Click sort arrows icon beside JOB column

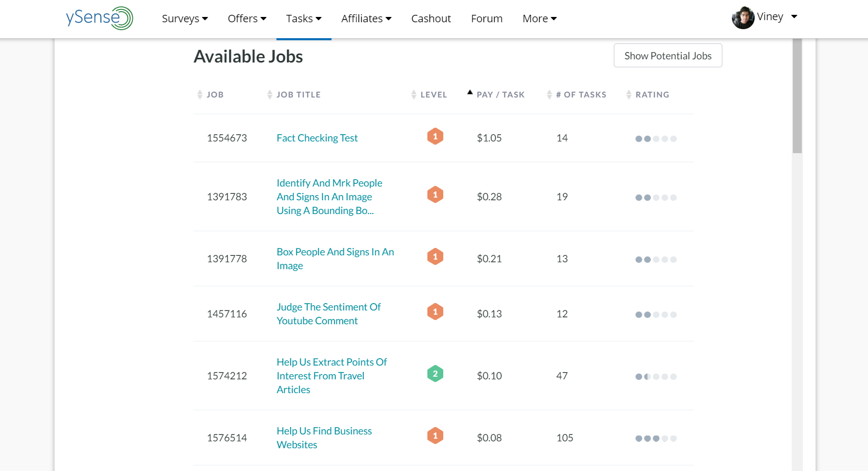(200, 95)
